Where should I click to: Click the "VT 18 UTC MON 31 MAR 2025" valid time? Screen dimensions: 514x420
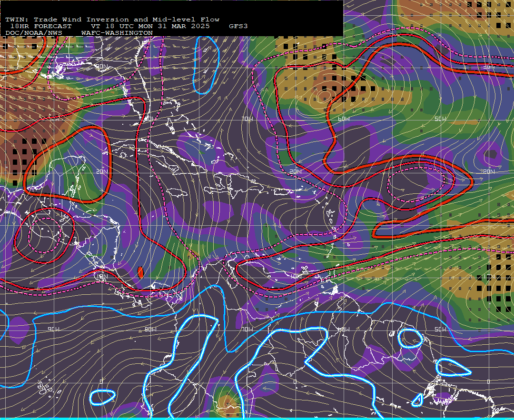[x=150, y=26]
